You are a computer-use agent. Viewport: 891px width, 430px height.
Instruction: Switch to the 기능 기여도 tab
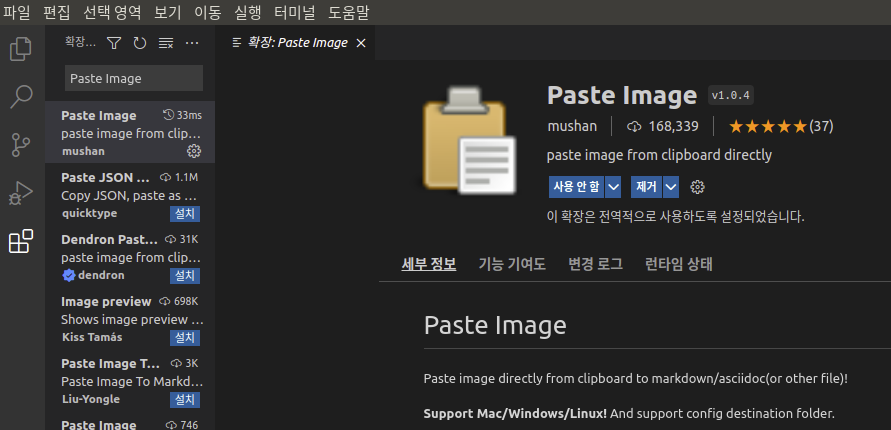(x=512, y=264)
